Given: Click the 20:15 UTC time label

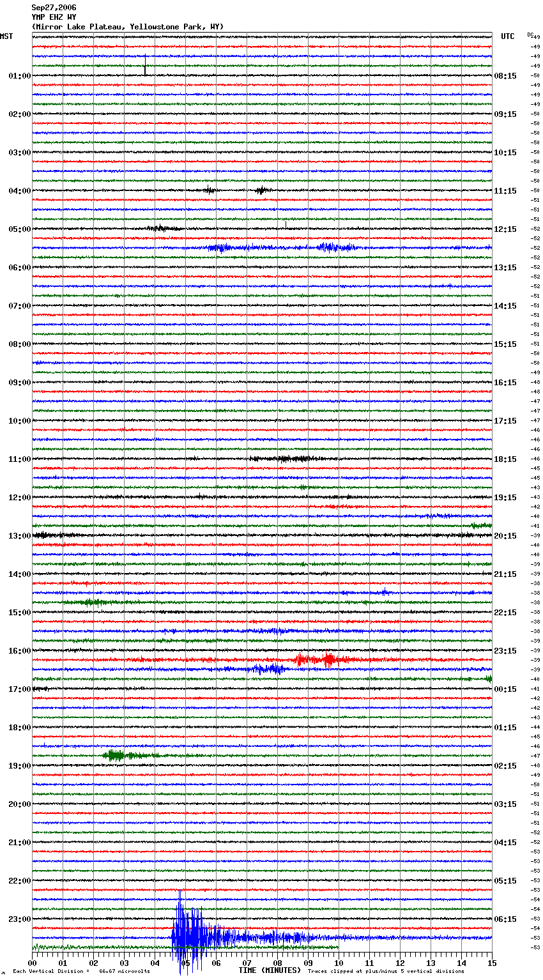Looking at the screenshot, I should [x=505, y=536].
